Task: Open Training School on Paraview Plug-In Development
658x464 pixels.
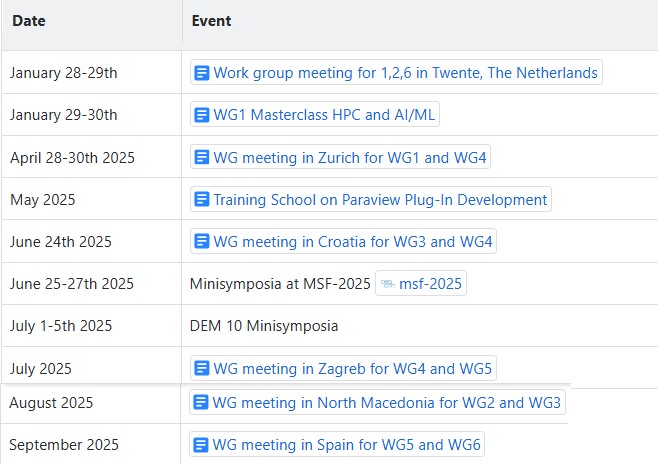Action: pos(380,200)
